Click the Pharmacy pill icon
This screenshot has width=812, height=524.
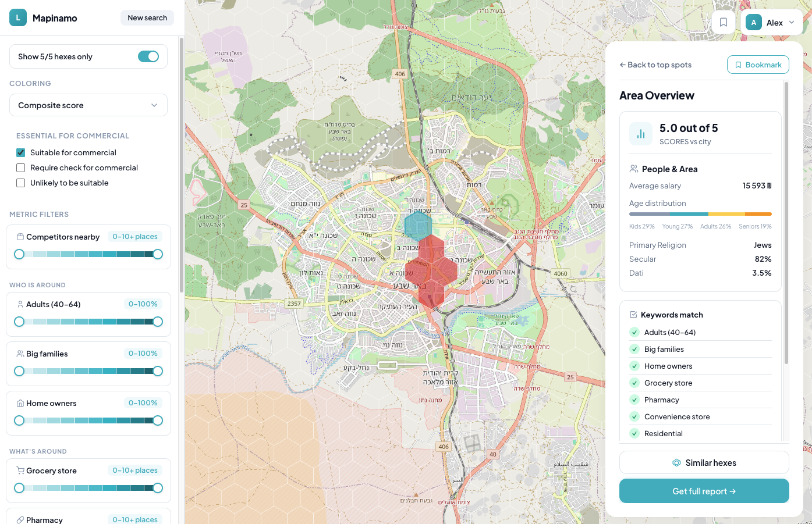20,520
